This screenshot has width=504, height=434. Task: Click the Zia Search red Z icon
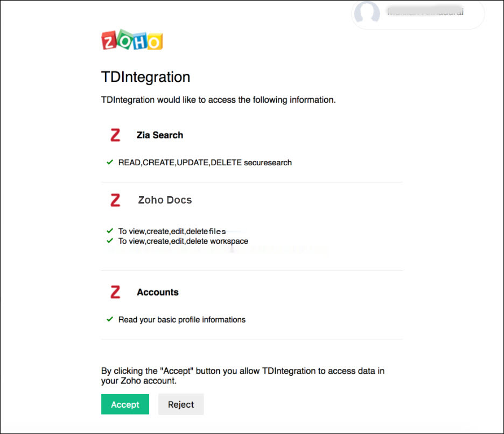click(115, 135)
